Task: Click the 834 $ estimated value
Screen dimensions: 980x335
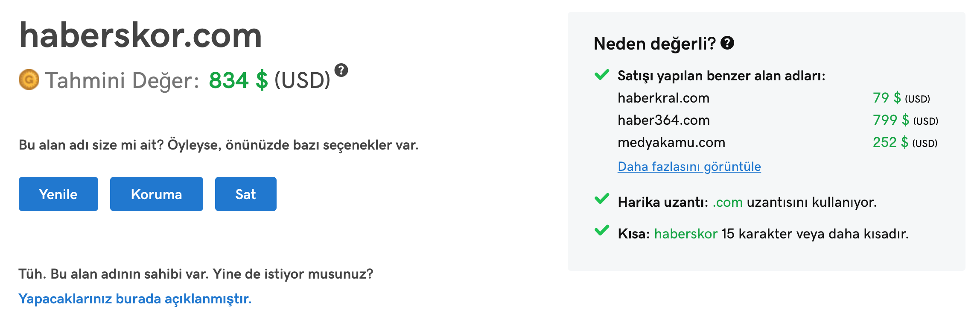Action: pyautogui.click(x=239, y=80)
